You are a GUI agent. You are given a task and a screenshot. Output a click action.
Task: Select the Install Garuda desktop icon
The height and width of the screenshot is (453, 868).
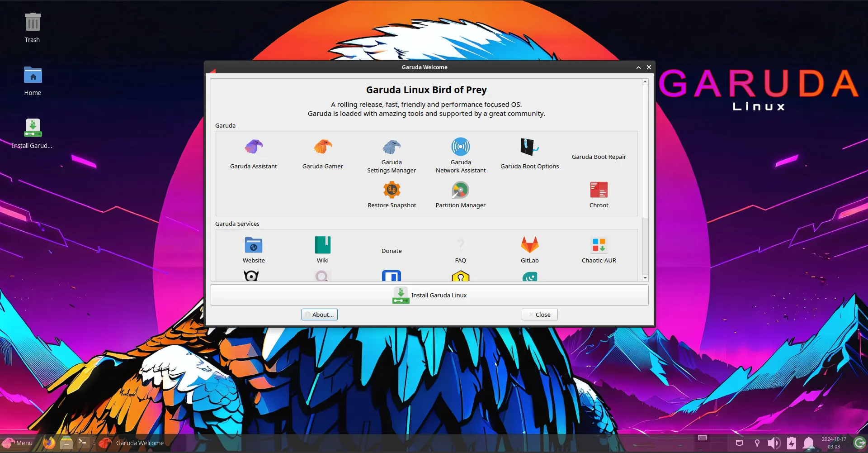click(x=32, y=134)
